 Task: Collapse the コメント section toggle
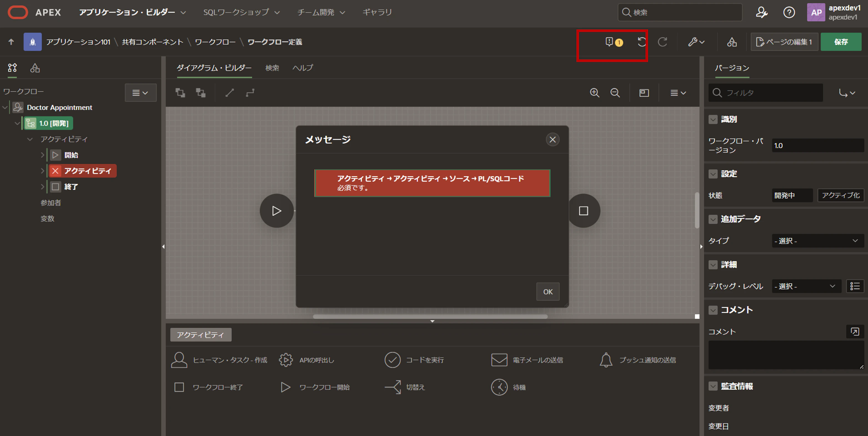coord(713,310)
